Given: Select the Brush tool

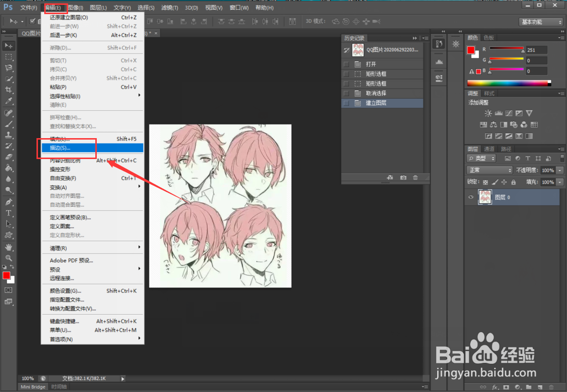Looking at the screenshot, I should pyautogui.click(x=8, y=124).
